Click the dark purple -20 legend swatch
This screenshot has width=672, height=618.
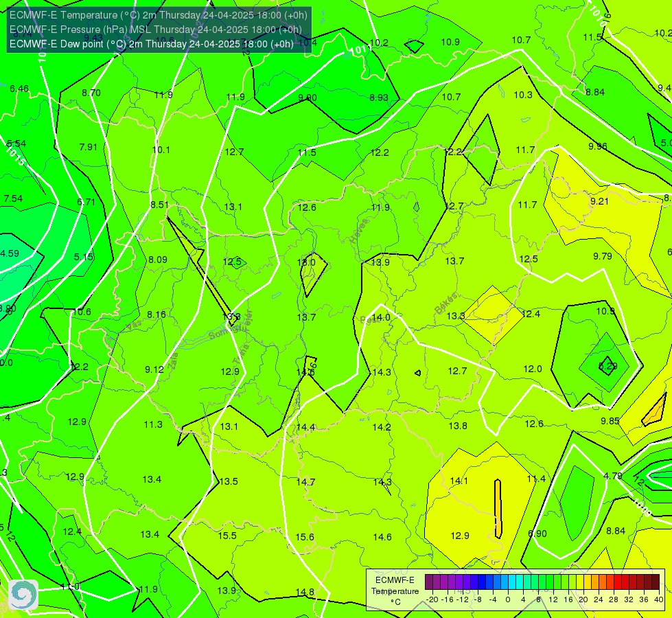tap(428, 582)
